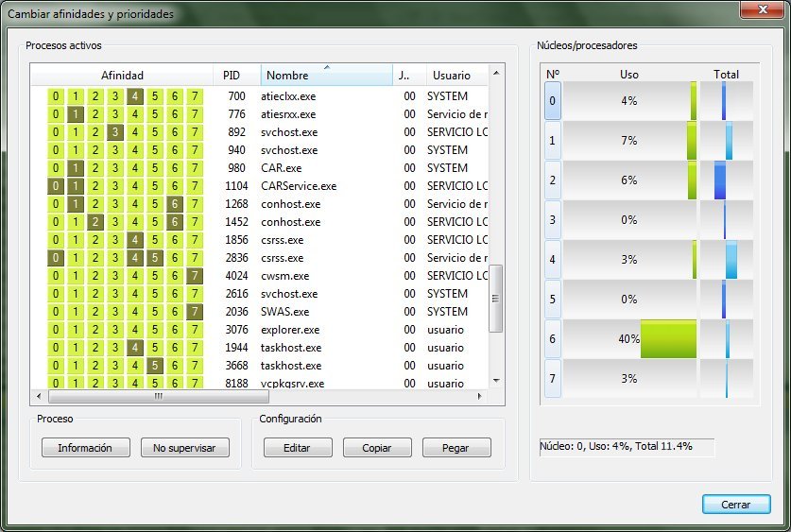Select core number 6 in processors panel

553,339
